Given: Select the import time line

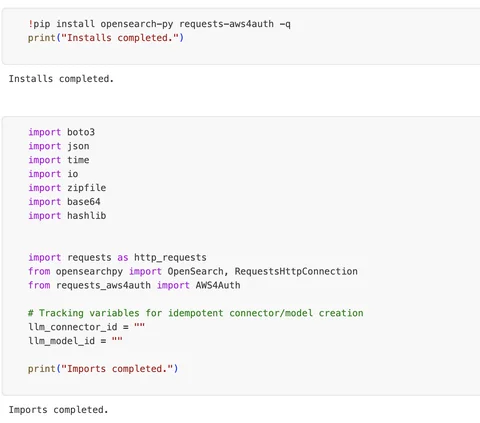Looking at the screenshot, I should point(59,160).
